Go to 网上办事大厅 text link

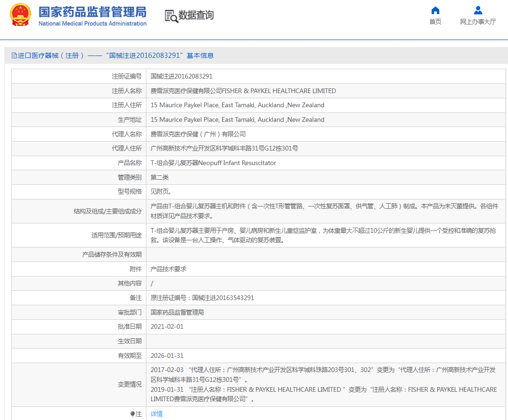tap(478, 22)
